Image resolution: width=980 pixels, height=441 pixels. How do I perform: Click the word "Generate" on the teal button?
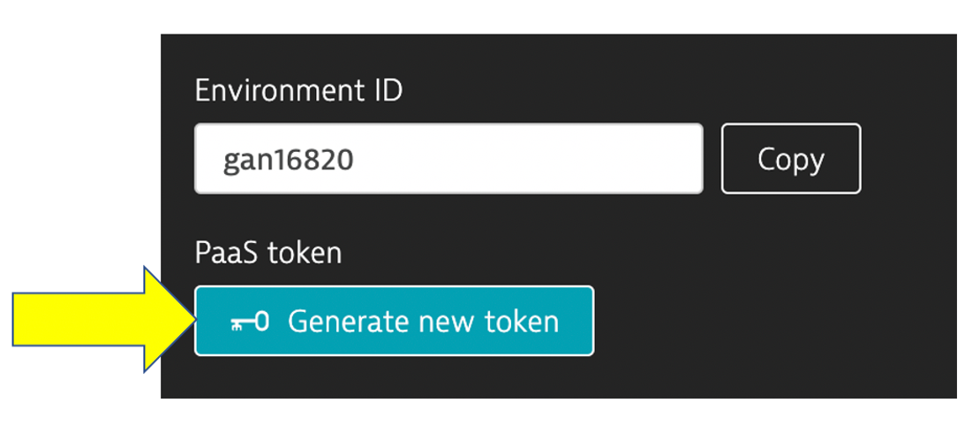(x=348, y=322)
